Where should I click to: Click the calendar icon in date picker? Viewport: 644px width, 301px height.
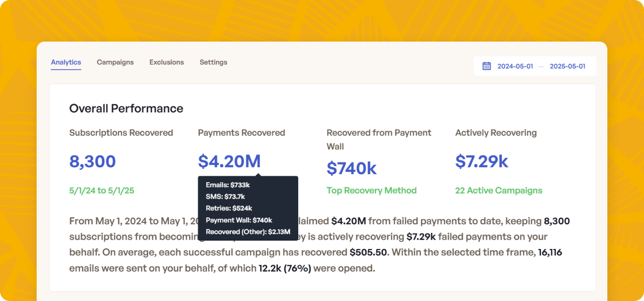[x=486, y=66]
